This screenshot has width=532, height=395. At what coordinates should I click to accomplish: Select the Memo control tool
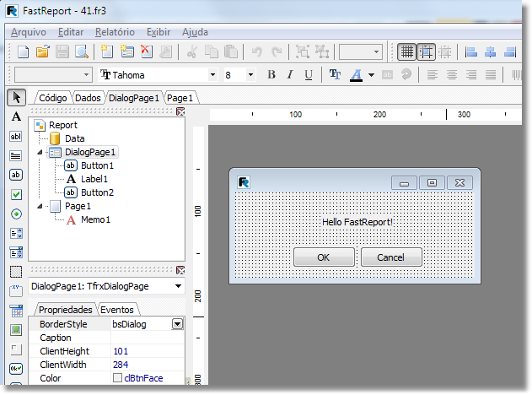click(16, 155)
